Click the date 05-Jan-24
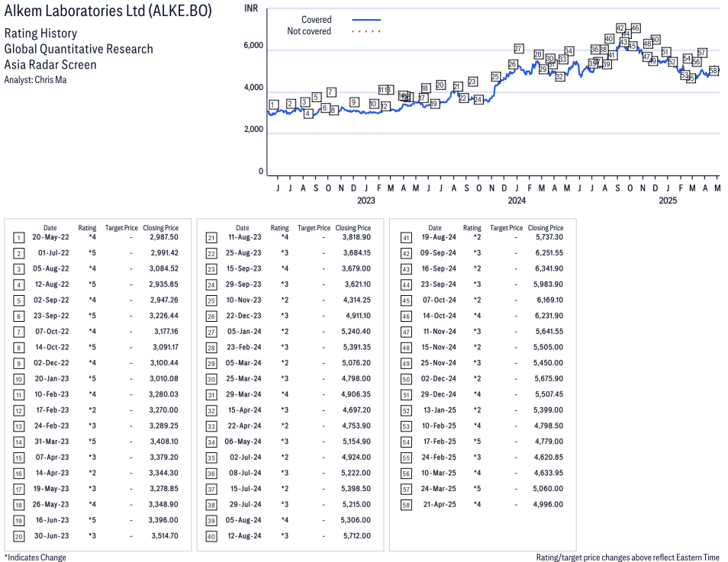This screenshot has width=728, height=562. coord(244,332)
